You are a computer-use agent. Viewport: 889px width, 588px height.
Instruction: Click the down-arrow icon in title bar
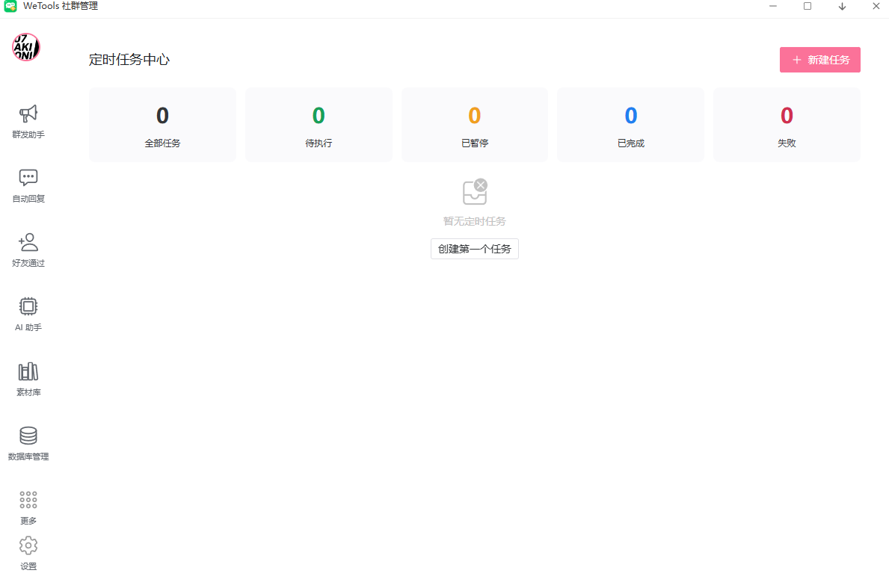[x=842, y=7]
